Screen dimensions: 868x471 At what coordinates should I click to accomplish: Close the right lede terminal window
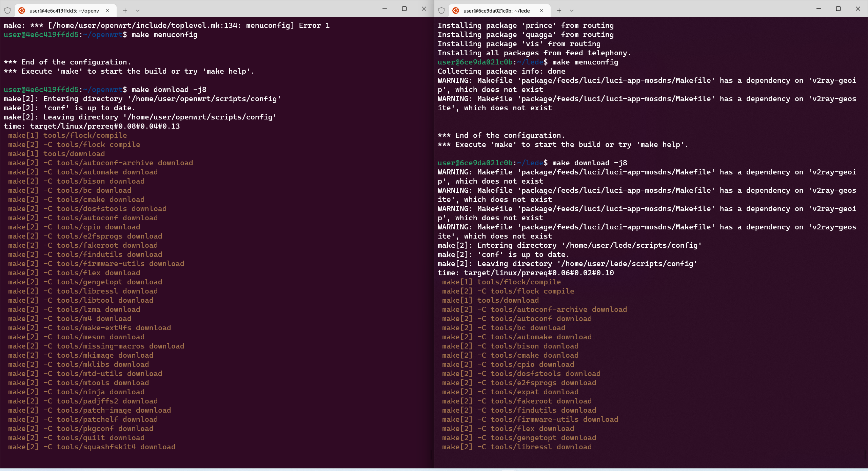coord(858,9)
